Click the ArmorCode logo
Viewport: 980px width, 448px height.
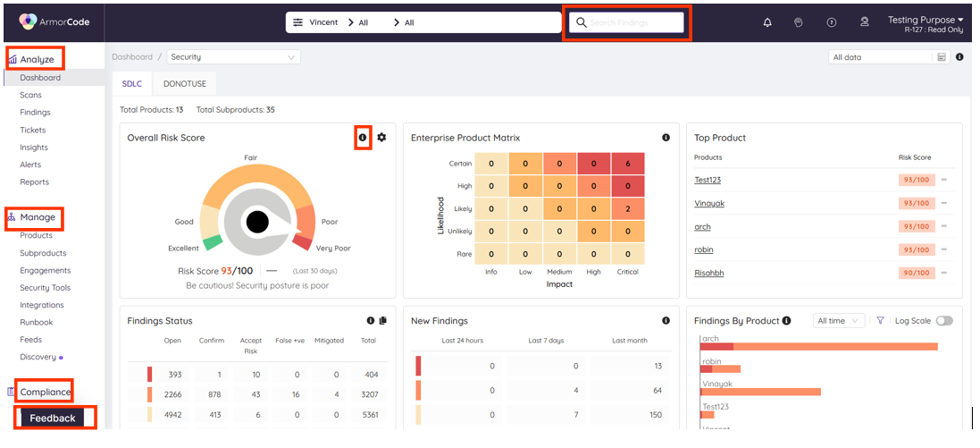pyautogui.click(x=54, y=21)
